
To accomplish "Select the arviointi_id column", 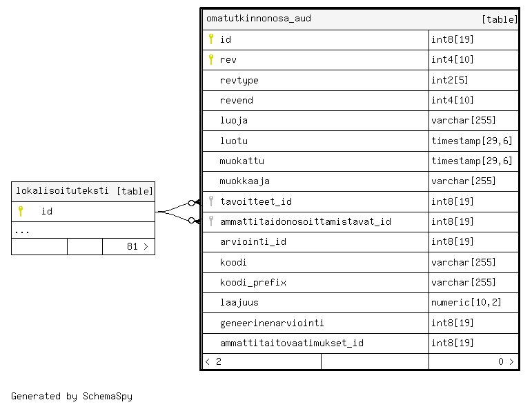I will (253, 242).
